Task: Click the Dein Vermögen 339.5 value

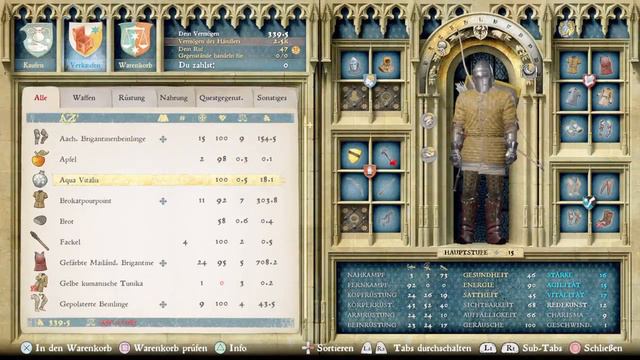Action: [x=278, y=34]
